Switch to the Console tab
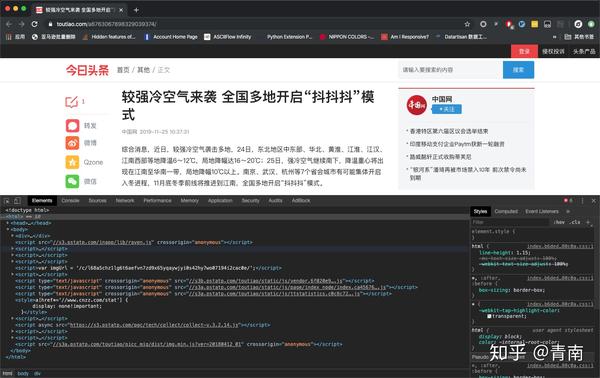 [x=70, y=200]
